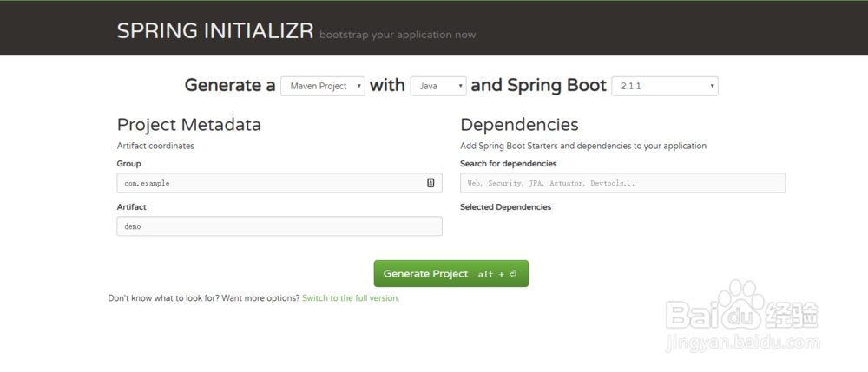868x372 pixels.
Task: Click the SPRING INITIALIZR title
Action: coord(215,31)
